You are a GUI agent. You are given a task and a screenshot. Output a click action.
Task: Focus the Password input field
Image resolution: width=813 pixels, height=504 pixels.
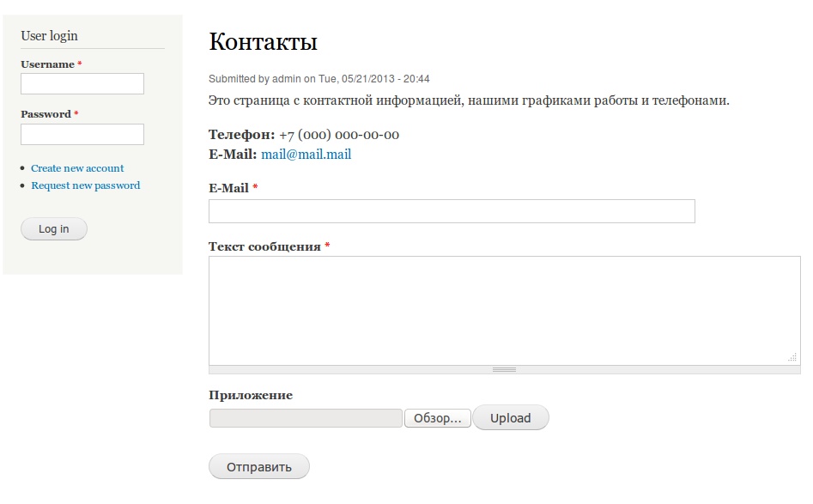(82, 134)
